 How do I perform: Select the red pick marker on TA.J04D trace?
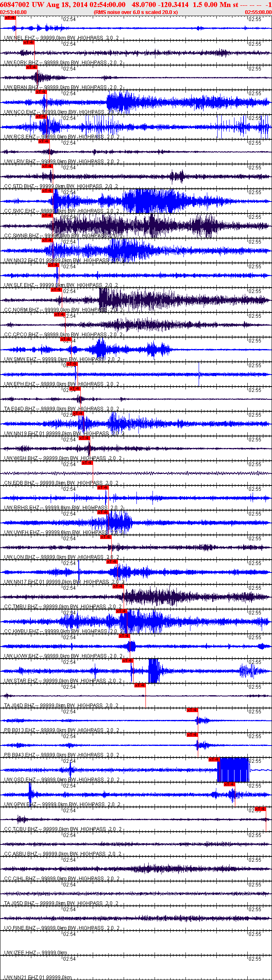click(140, 685)
